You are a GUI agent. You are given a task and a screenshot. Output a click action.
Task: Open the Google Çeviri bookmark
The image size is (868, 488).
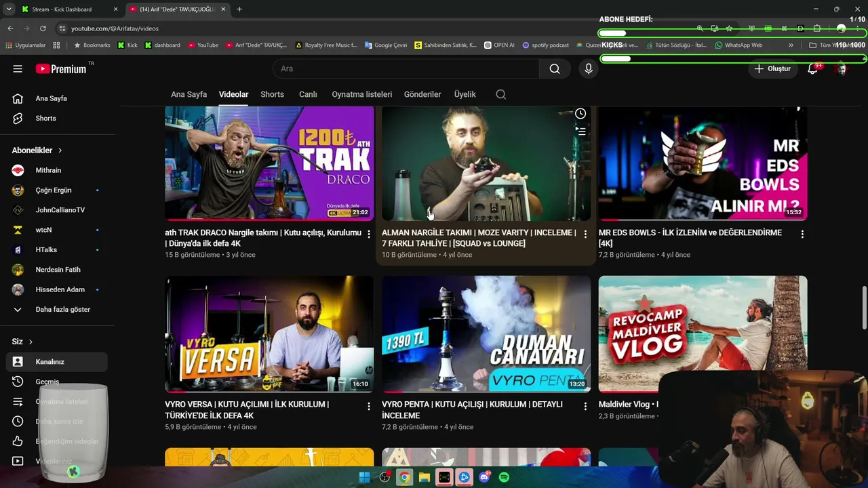[x=386, y=45]
